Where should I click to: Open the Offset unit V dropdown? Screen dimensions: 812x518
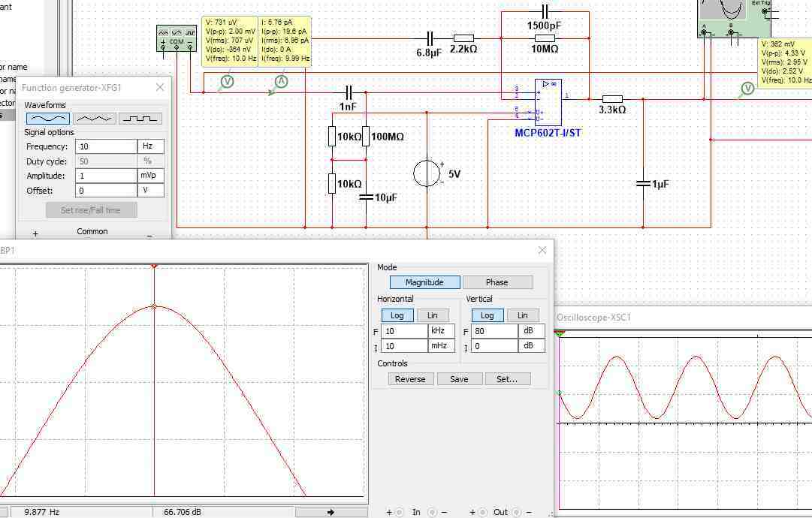[x=151, y=191]
